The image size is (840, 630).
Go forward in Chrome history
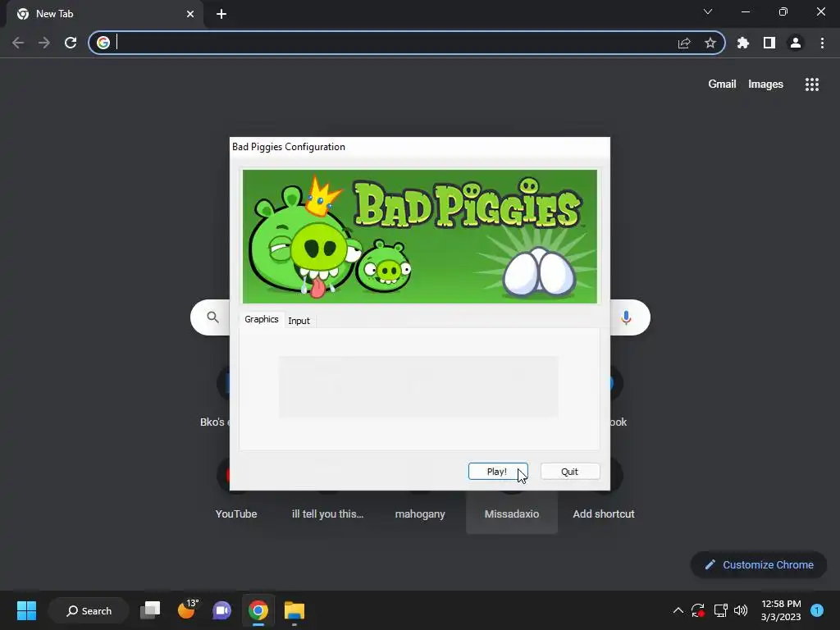click(44, 43)
